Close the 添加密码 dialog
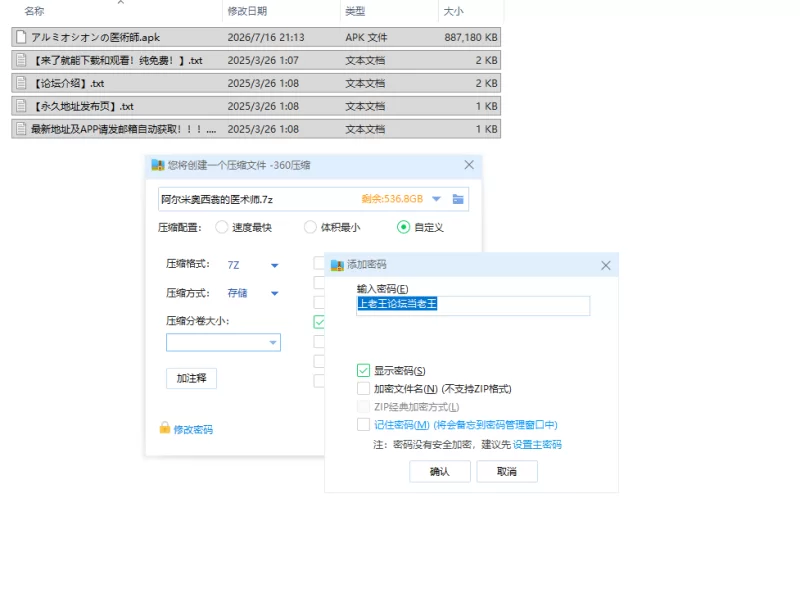 point(606,265)
